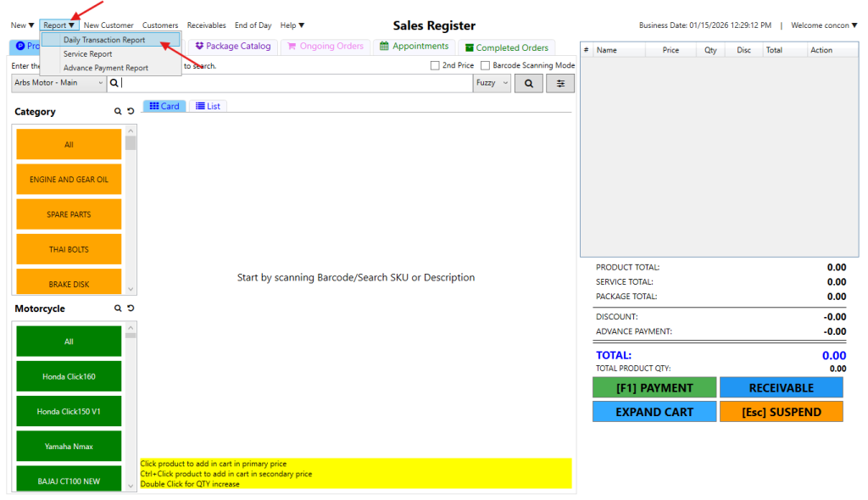Open the filter settings sliders button
This screenshot has width=868, height=500.
(x=560, y=83)
